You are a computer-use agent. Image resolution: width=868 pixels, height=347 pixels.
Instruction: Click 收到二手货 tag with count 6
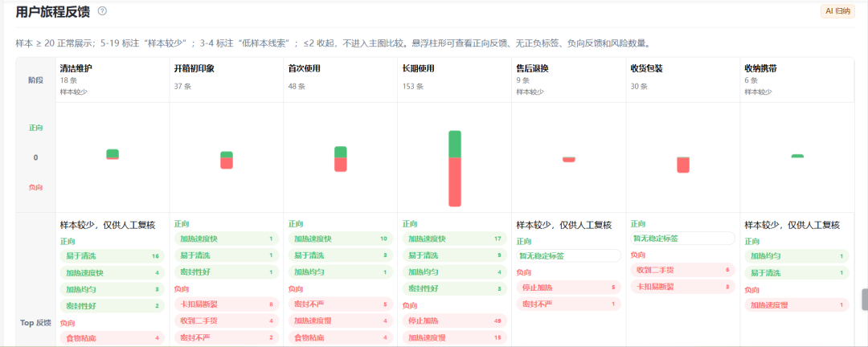[682, 270]
